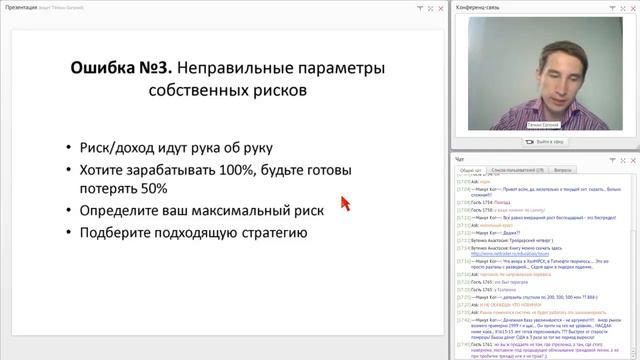Click bullet Хотите зарабатывать 100%
This screenshot has height=360, width=640.
(x=216, y=179)
